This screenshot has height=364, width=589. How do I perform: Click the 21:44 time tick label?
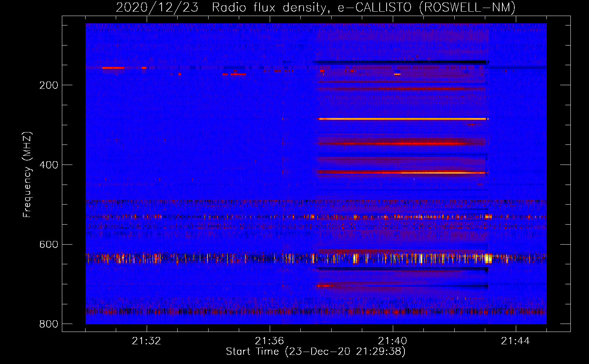pos(515,341)
